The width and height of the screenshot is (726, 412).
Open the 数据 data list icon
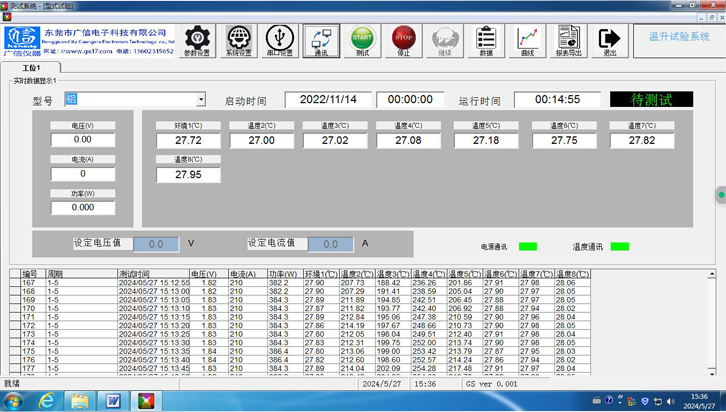486,41
